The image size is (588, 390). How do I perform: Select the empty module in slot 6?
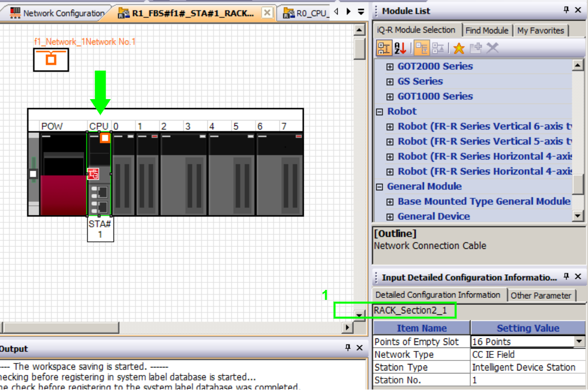pos(280,174)
